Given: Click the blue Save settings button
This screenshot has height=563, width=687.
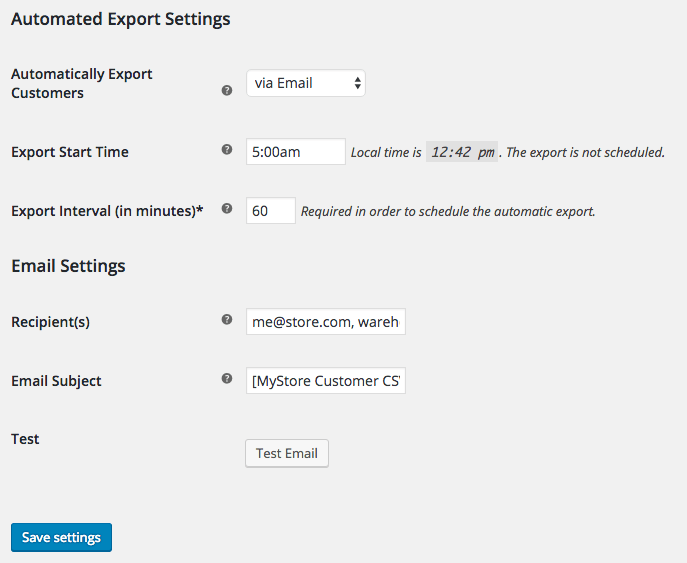Looking at the screenshot, I should point(61,537).
